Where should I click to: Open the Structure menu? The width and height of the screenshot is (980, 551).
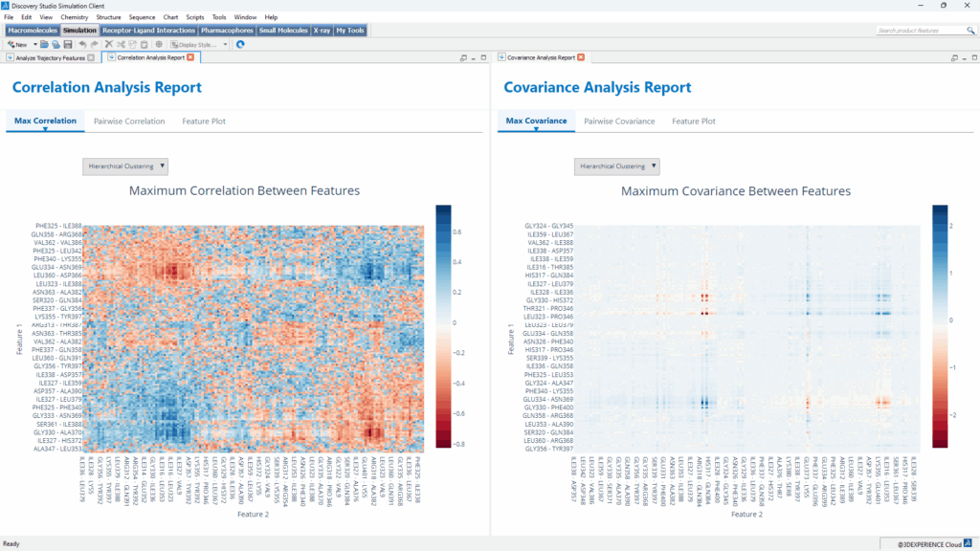(x=109, y=17)
